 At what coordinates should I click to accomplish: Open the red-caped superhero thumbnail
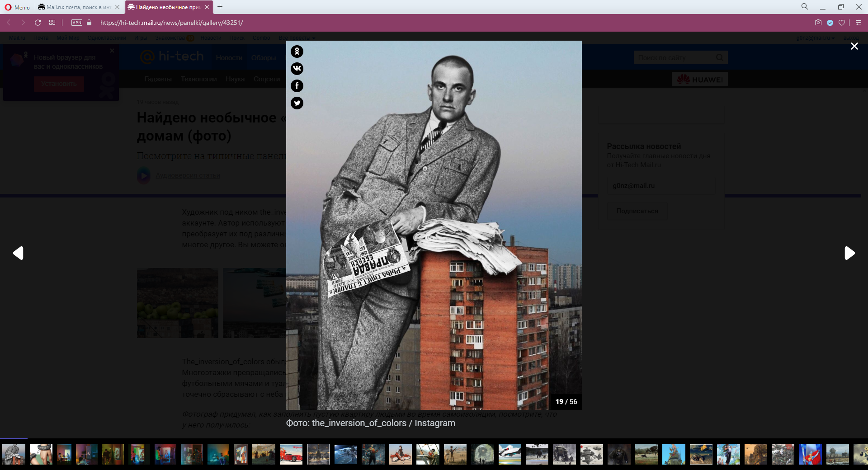(x=810, y=454)
